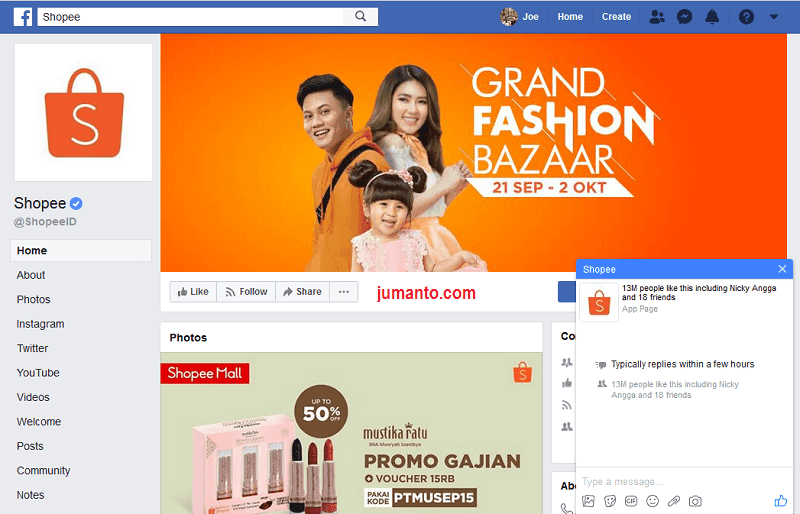Open the Grand Fashion Bazaar cover photo
Viewport: 800px width, 514px height.
[473, 153]
